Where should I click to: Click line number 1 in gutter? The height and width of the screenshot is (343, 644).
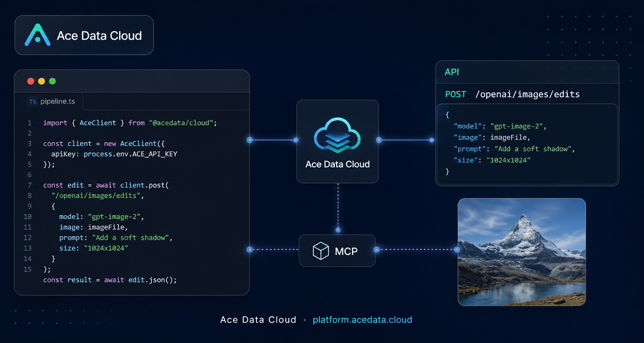[30, 123]
